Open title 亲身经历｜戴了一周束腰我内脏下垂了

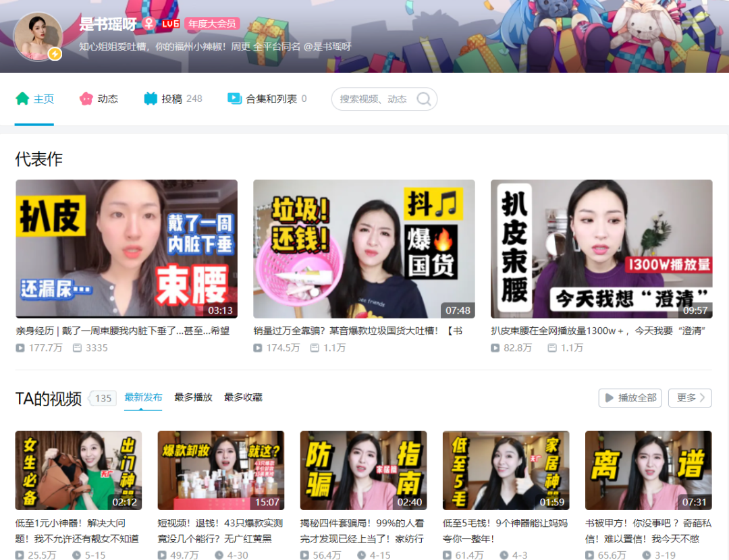pyautogui.click(x=123, y=331)
